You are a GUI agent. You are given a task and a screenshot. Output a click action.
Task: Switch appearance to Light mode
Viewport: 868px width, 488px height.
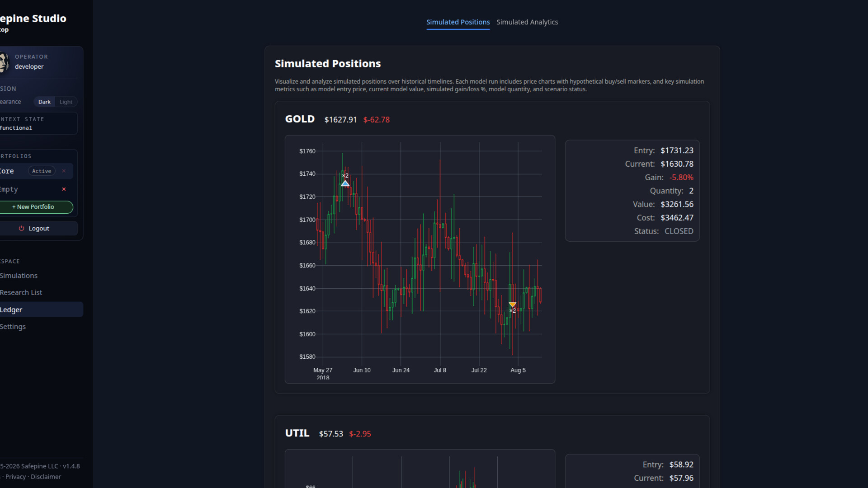click(x=66, y=102)
